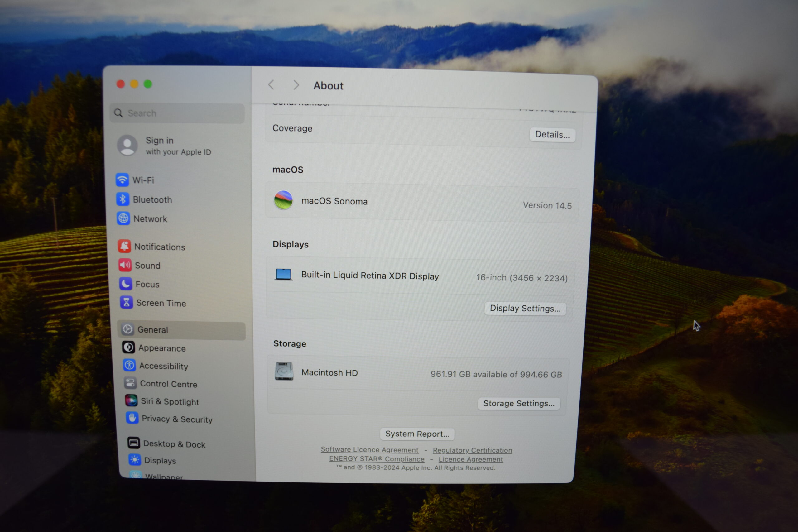Open the System Report button
This screenshot has height=532, width=798.
coord(417,434)
